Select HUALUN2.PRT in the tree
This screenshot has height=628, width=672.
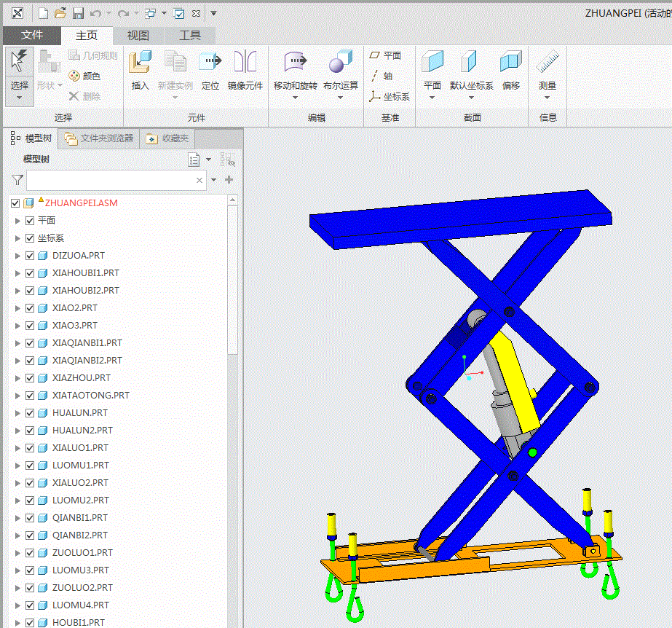[82, 431]
